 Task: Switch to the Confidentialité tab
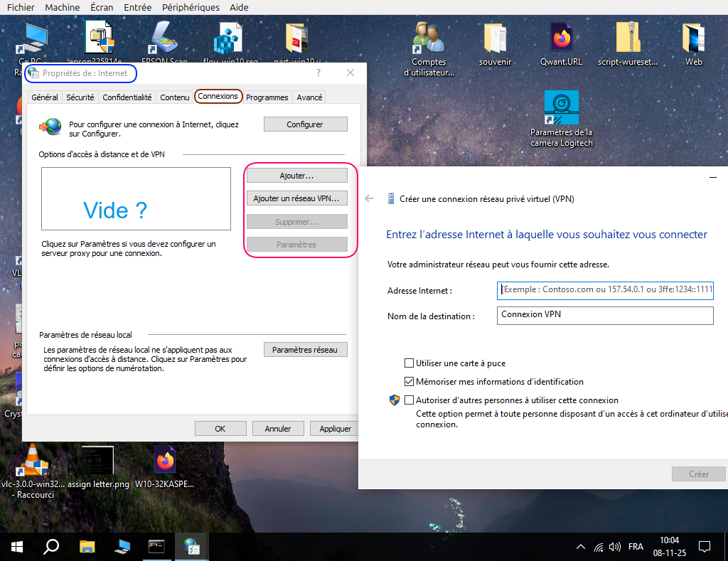pos(127,97)
